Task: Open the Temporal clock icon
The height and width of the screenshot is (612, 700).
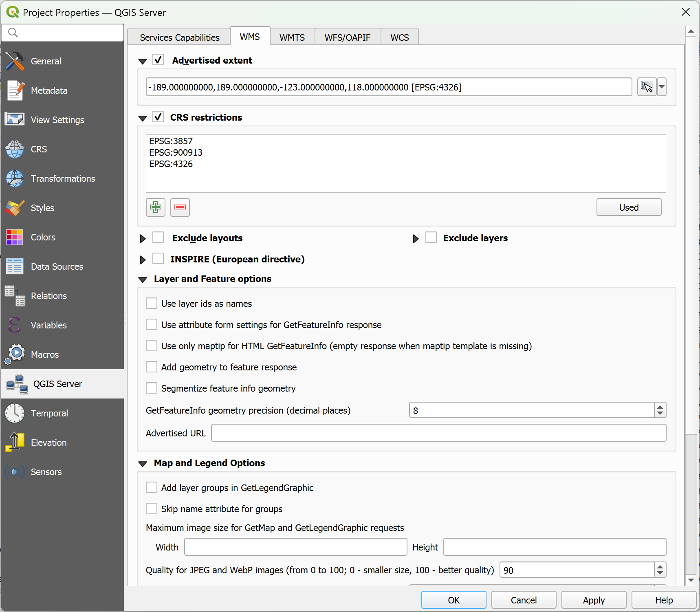Action: coord(15,413)
